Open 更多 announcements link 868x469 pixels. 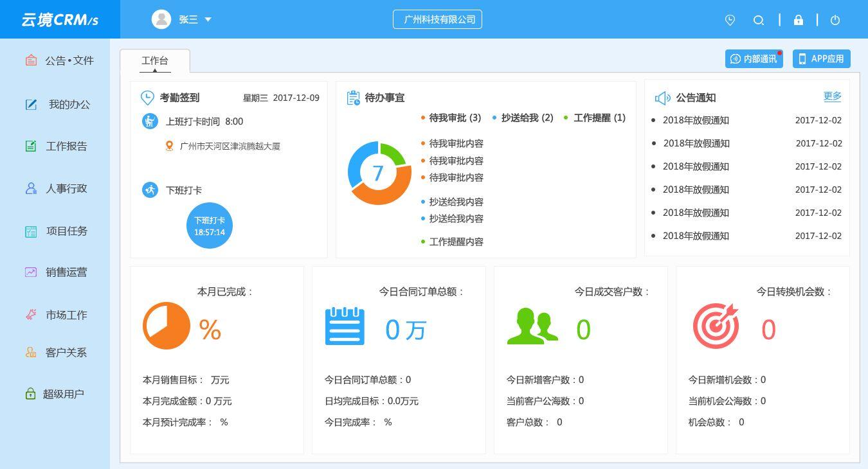[x=833, y=96]
